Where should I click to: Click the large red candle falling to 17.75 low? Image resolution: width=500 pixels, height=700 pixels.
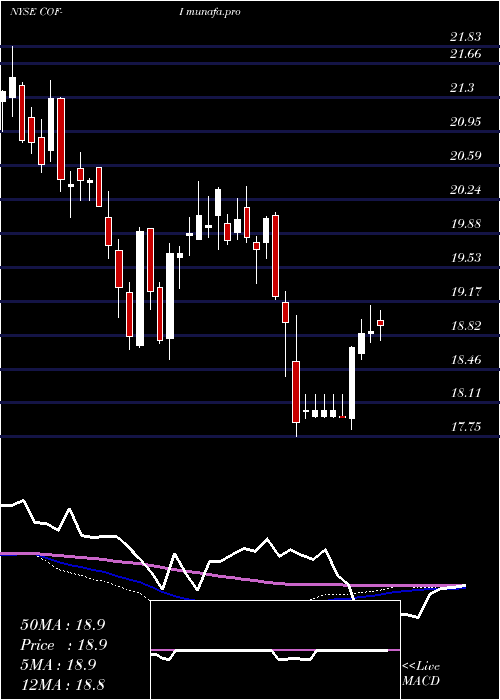(296, 392)
